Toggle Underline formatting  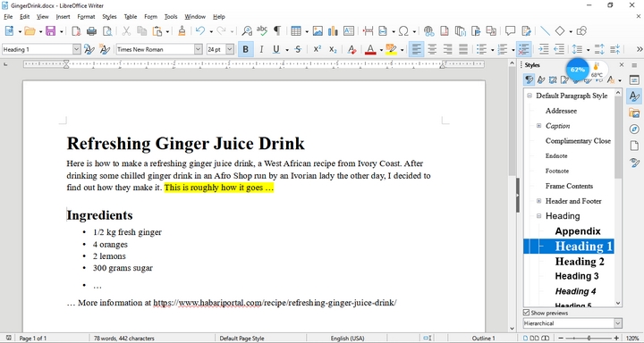click(x=276, y=50)
